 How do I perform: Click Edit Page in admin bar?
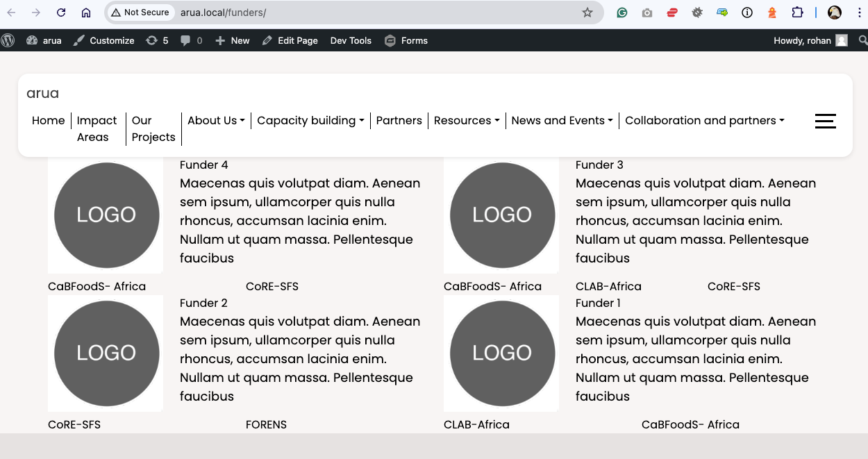(290, 40)
